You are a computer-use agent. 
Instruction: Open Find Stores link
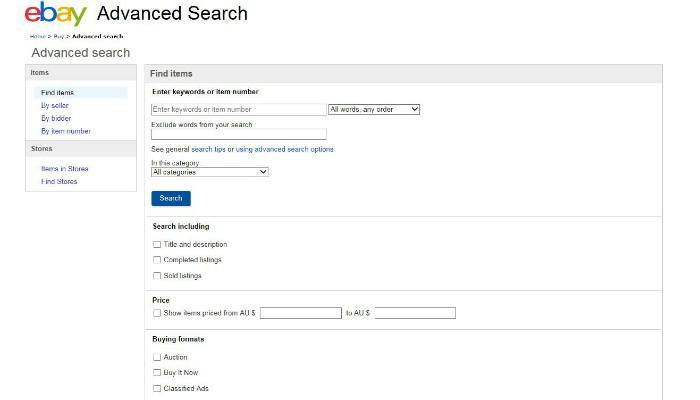(x=59, y=182)
